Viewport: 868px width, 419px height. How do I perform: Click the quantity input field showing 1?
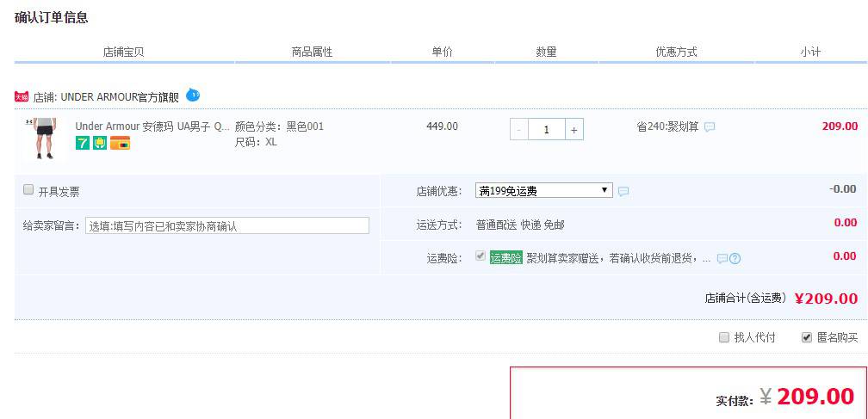(x=546, y=130)
